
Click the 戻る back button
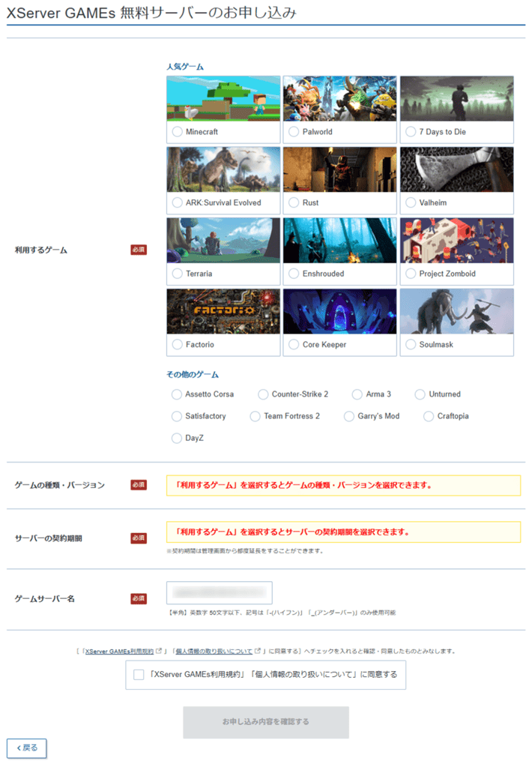coord(27,748)
